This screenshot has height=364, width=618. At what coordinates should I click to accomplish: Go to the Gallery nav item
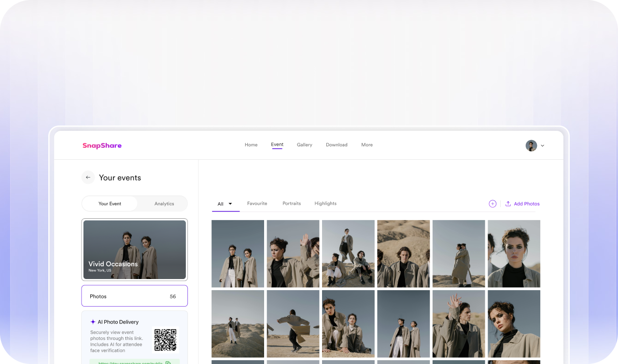[304, 145]
